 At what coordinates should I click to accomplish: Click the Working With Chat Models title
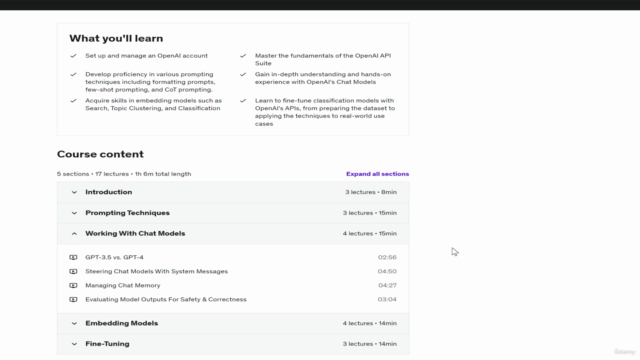click(x=135, y=233)
